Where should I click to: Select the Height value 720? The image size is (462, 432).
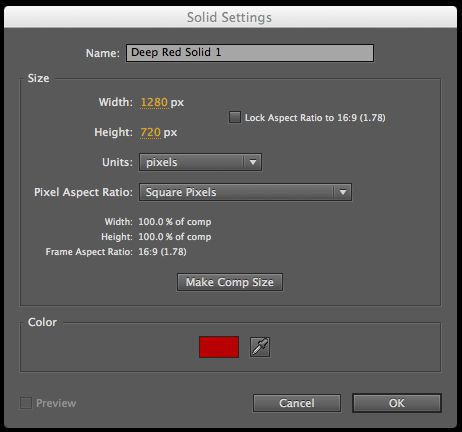coord(150,132)
